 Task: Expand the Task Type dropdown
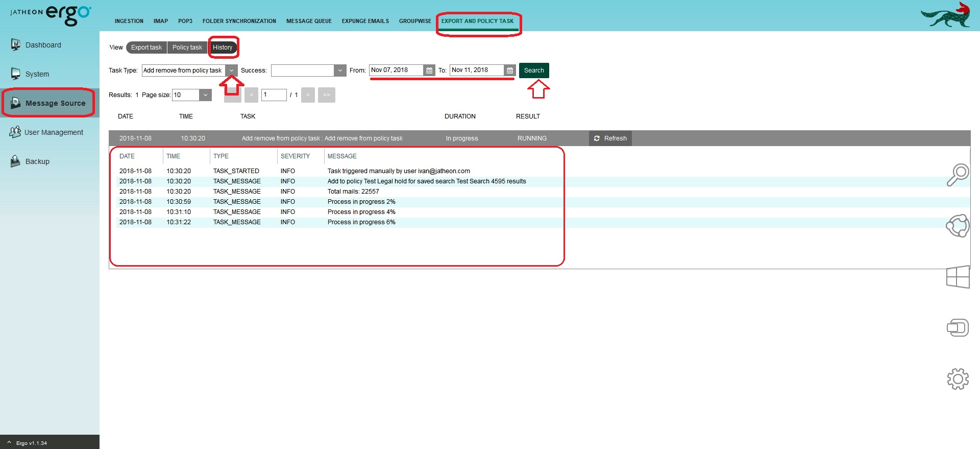(232, 70)
